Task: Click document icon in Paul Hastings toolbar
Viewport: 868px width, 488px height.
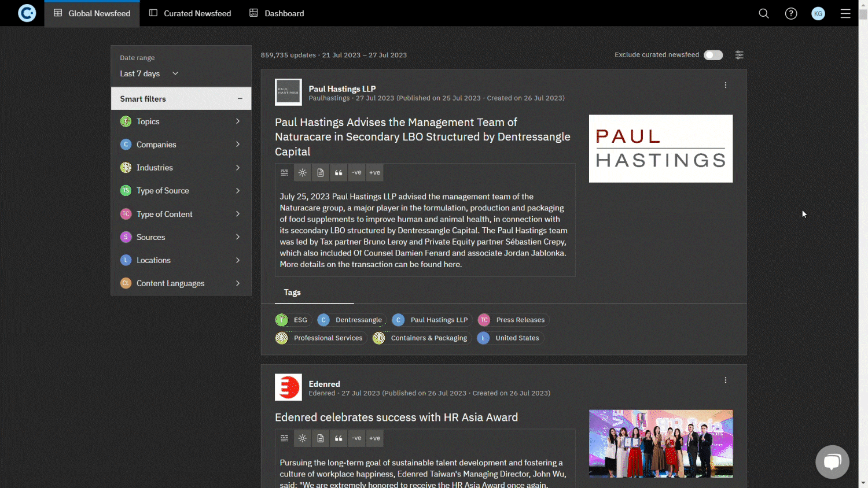Action: [x=320, y=172]
